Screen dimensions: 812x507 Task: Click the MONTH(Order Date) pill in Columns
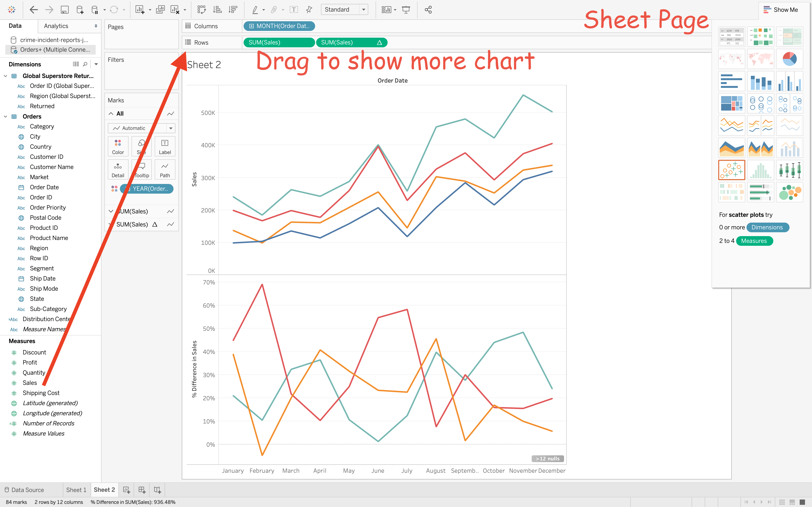pos(279,26)
